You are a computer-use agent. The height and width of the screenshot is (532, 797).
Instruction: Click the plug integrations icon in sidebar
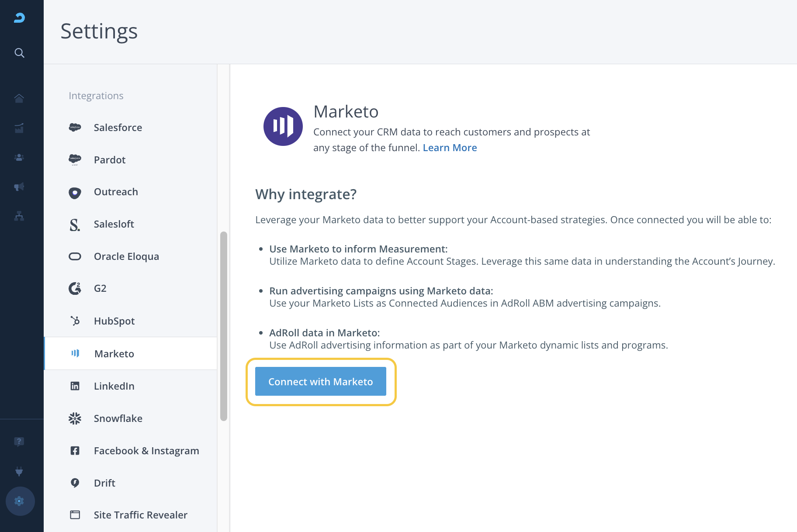pyautogui.click(x=19, y=471)
